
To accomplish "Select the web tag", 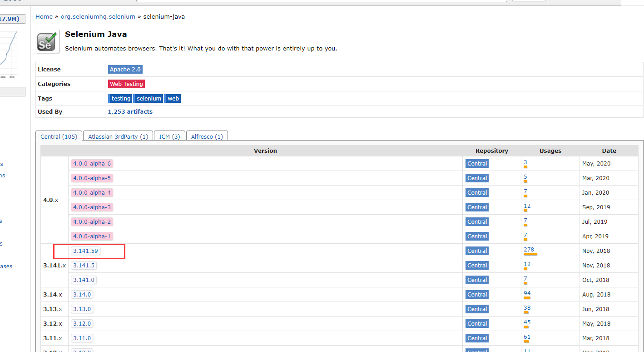I will [173, 98].
